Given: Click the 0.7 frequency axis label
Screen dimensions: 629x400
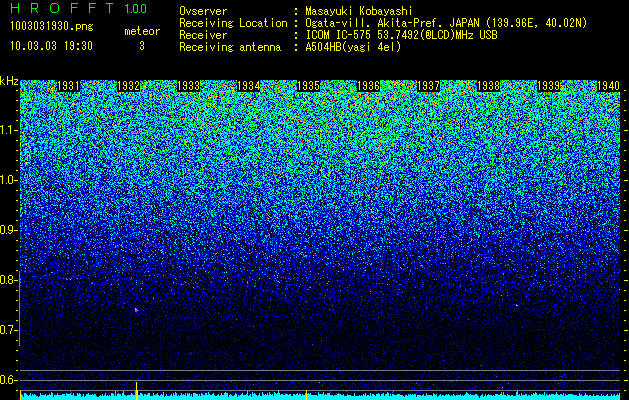Looking at the screenshot, I should (9, 330).
